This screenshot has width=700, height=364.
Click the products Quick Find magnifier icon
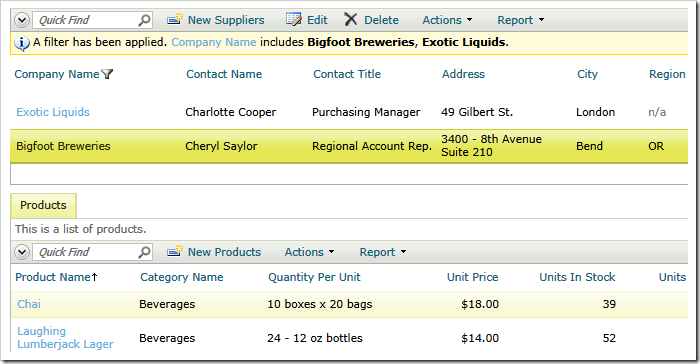tap(144, 252)
